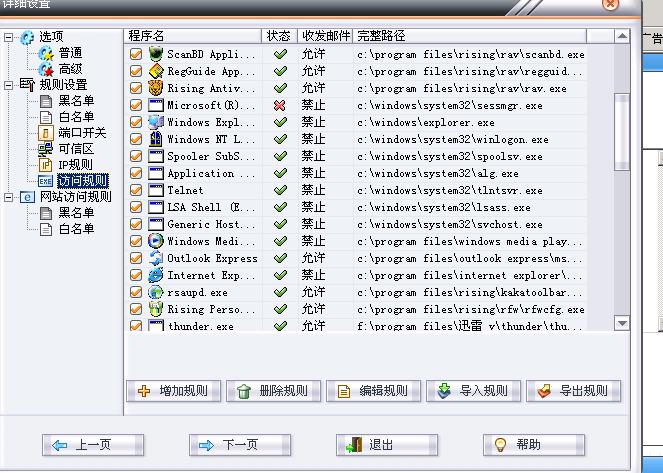
Task: Open the 可信区 tree item
Action: pyautogui.click(x=76, y=149)
